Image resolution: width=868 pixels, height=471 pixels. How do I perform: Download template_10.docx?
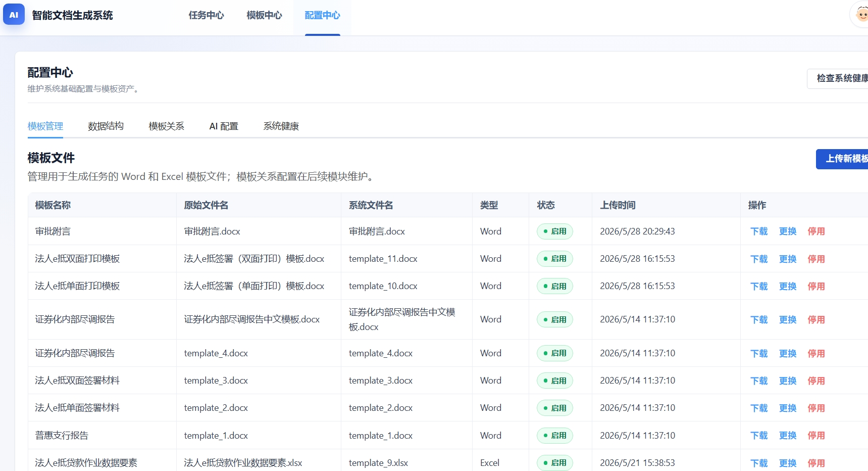759,286
